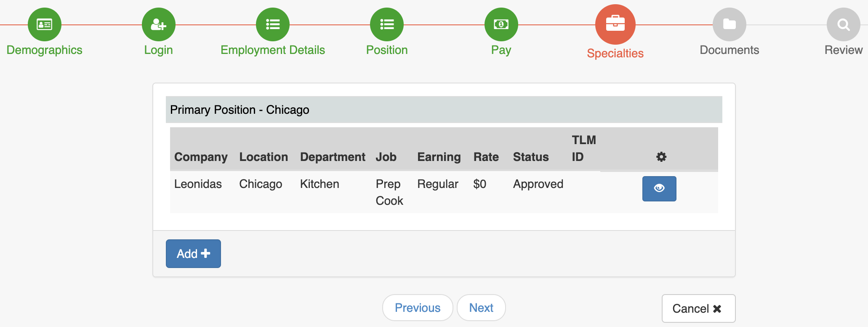Select the Review magnifier icon
This screenshot has width=868, height=327.
[x=843, y=24]
